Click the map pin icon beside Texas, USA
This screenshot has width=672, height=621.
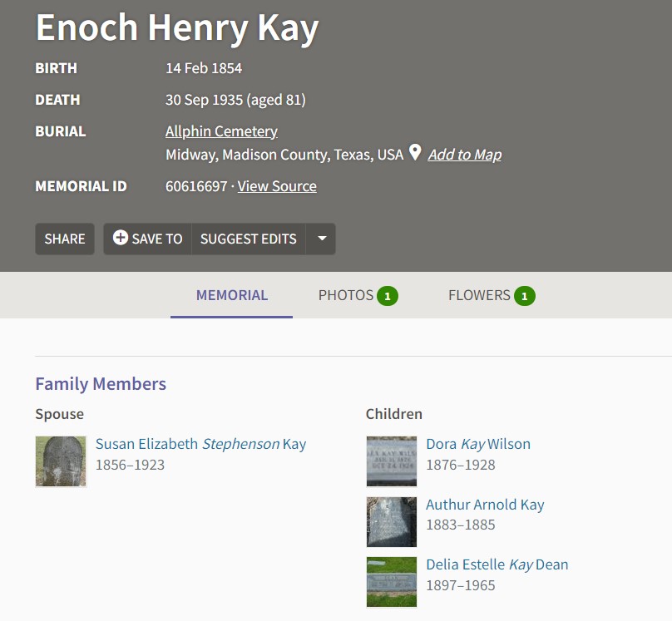415,152
